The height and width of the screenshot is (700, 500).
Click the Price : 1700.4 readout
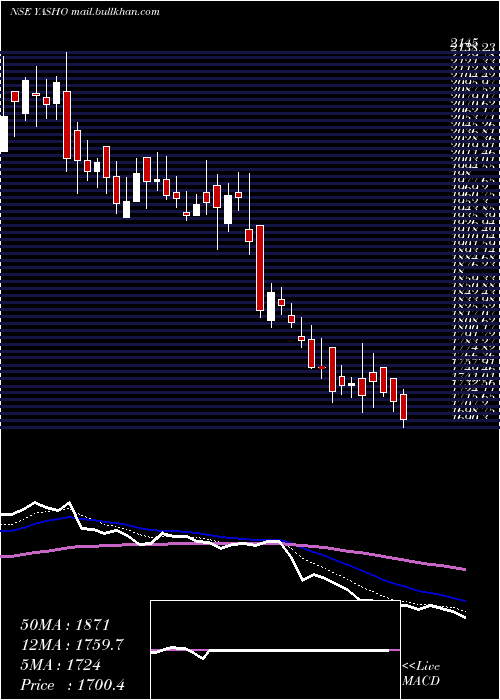72,685
